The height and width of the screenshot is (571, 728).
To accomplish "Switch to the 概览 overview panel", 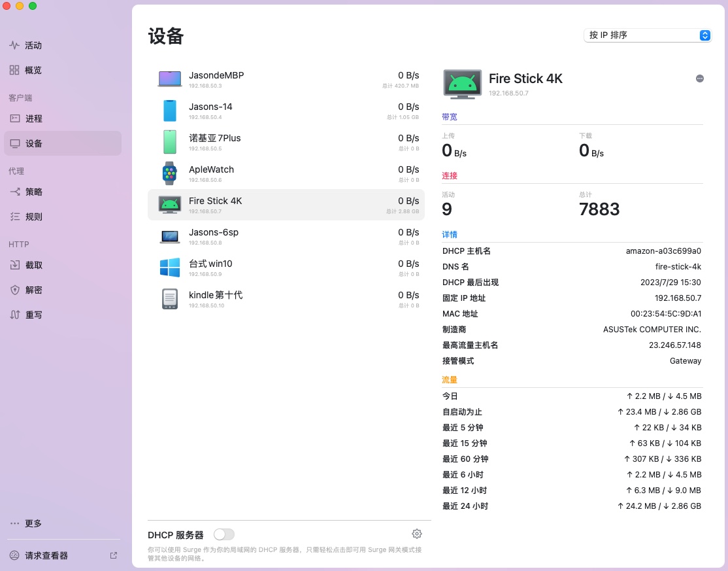I will 34,70.
